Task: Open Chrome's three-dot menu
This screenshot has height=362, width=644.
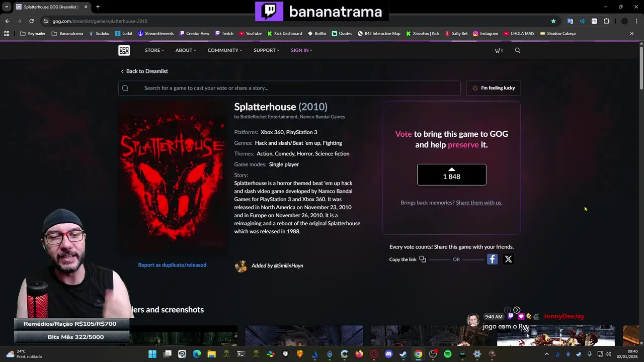Action: click(x=636, y=21)
